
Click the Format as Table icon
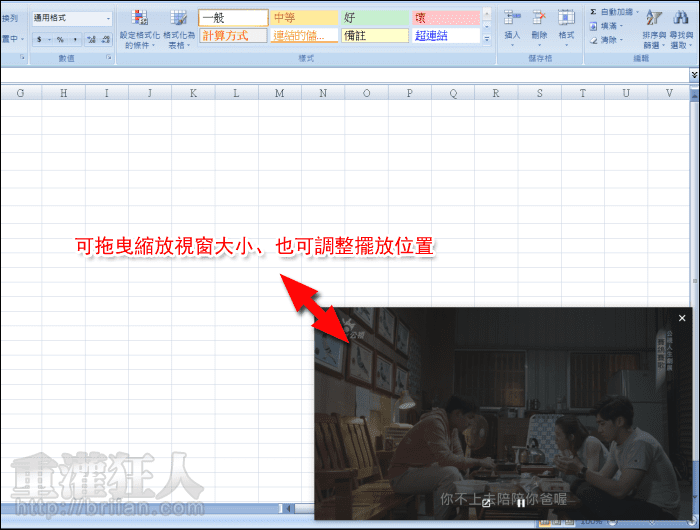[179, 27]
